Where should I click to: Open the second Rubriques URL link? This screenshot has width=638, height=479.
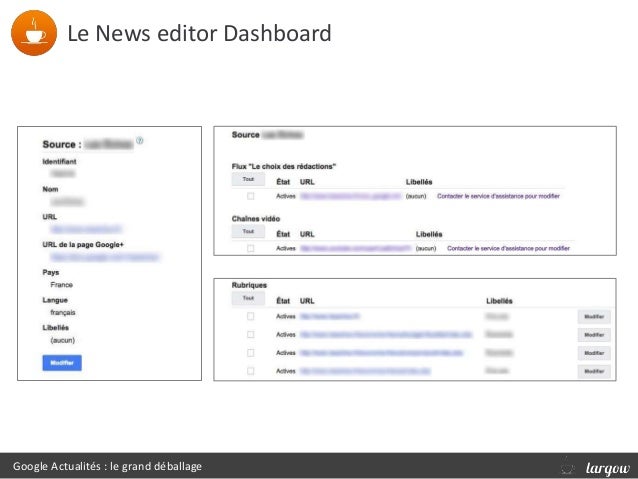coord(386,335)
